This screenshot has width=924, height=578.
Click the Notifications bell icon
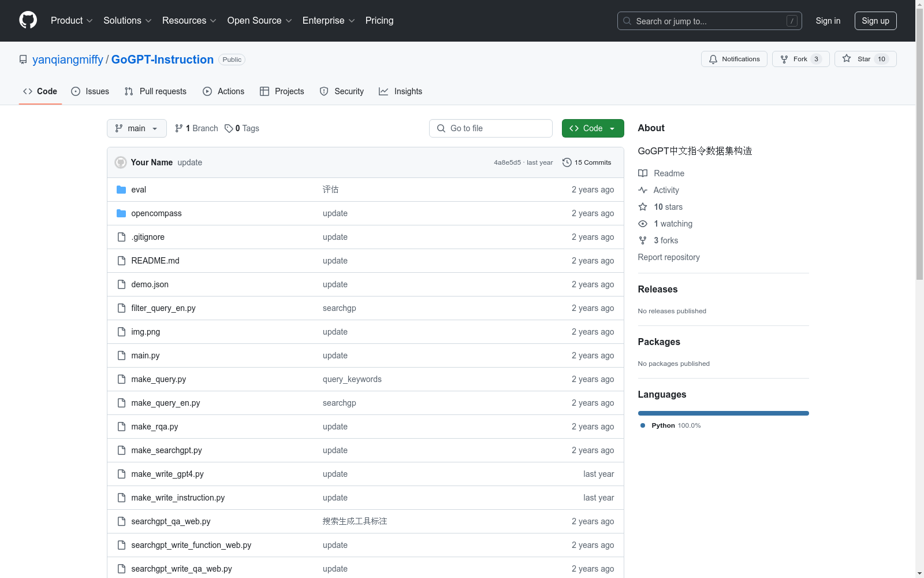(713, 59)
